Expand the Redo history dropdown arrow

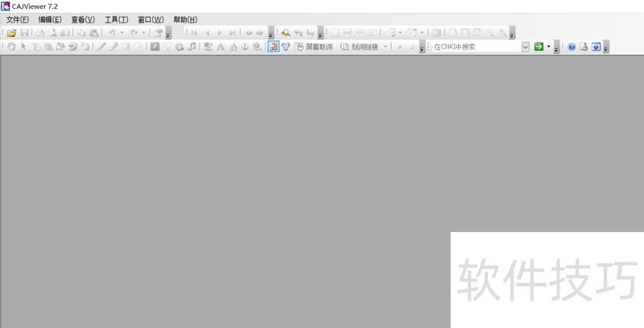[143, 33]
